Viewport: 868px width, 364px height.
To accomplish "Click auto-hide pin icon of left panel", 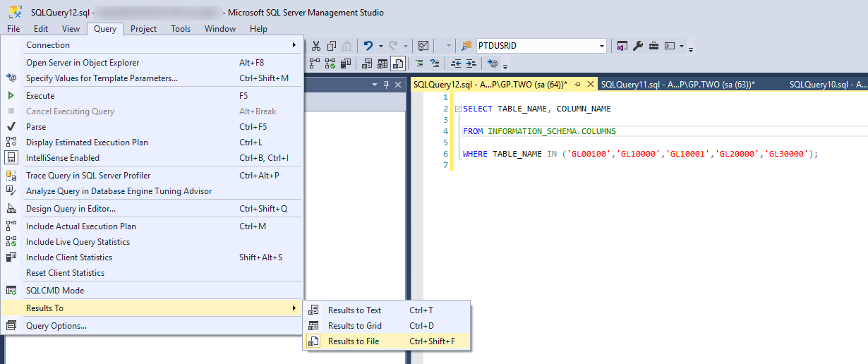I will [386, 84].
